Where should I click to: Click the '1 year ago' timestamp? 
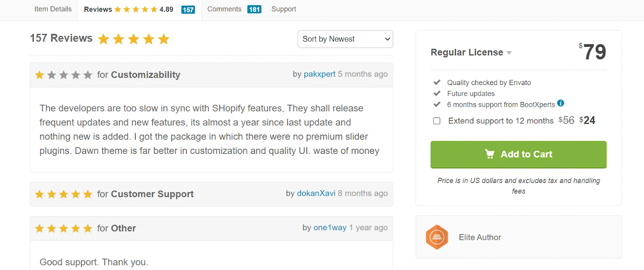click(x=368, y=228)
